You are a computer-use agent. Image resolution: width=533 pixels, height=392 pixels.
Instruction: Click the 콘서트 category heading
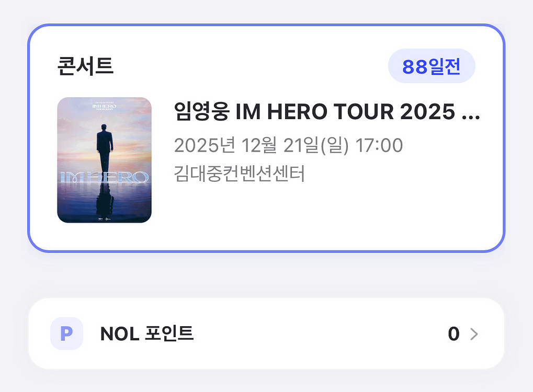(85, 66)
